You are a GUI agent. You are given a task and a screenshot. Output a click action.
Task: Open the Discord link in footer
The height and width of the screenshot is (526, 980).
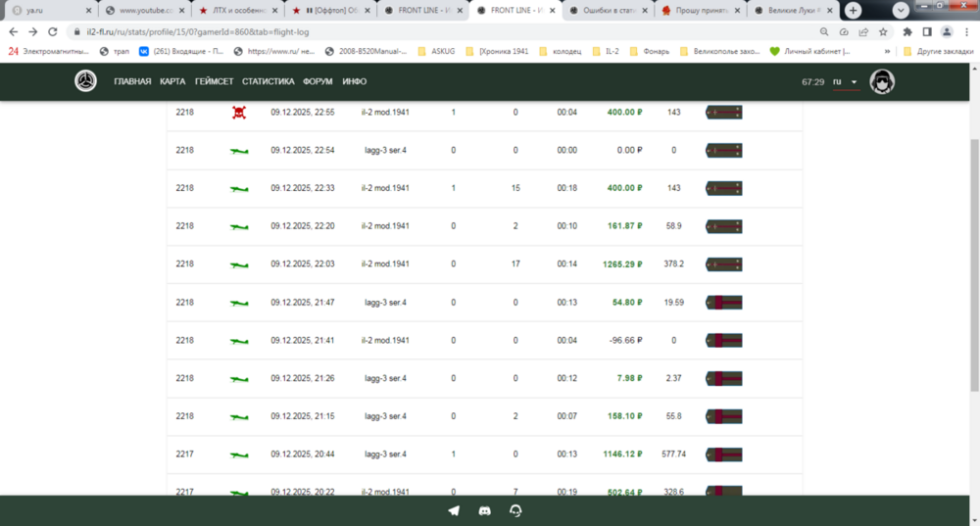click(x=484, y=511)
